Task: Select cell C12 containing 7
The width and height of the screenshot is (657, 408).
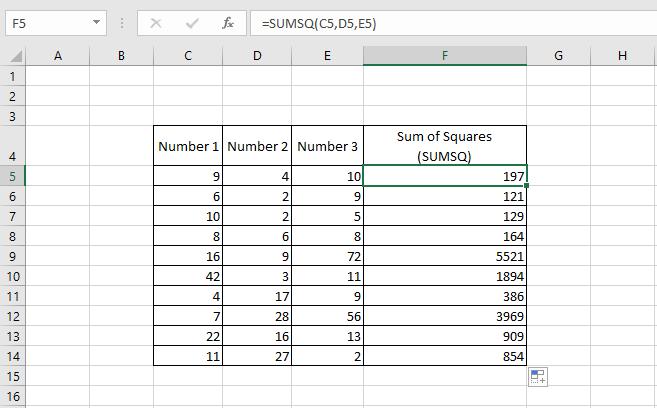Action: click(x=188, y=316)
